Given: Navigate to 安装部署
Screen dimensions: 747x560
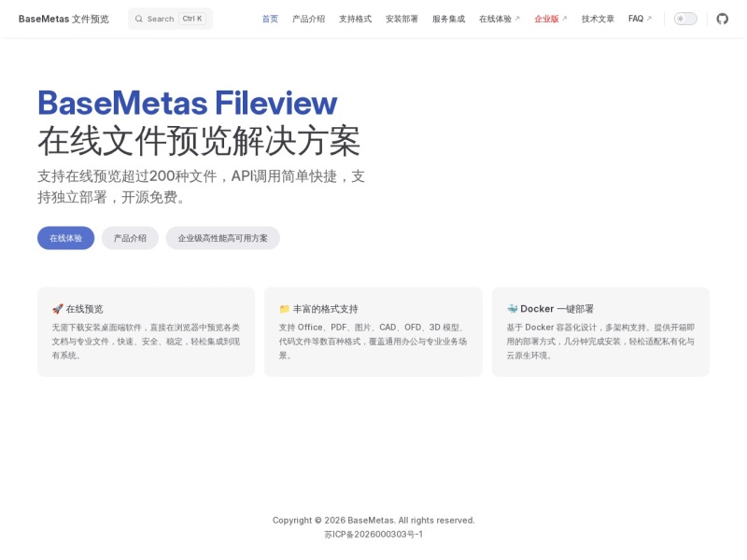Looking at the screenshot, I should point(402,19).
